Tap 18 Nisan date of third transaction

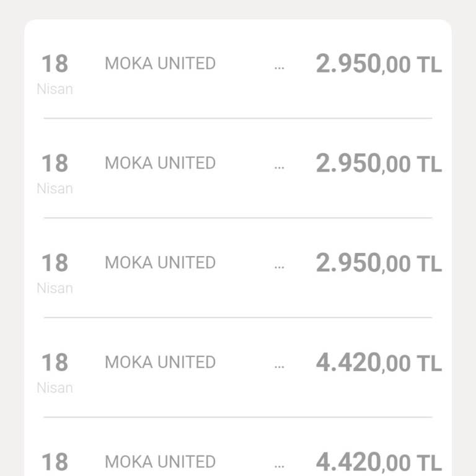[x=55, y=273]
